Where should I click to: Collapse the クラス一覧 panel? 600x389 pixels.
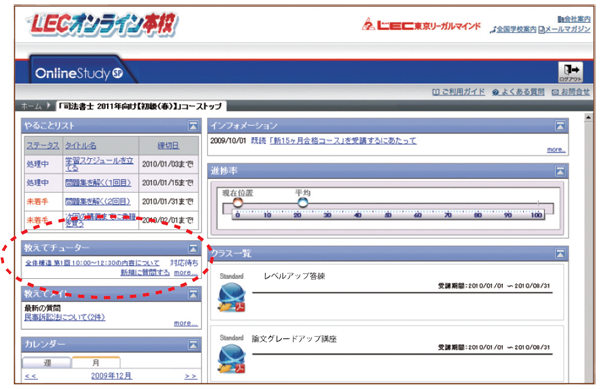tap(560, 253)
